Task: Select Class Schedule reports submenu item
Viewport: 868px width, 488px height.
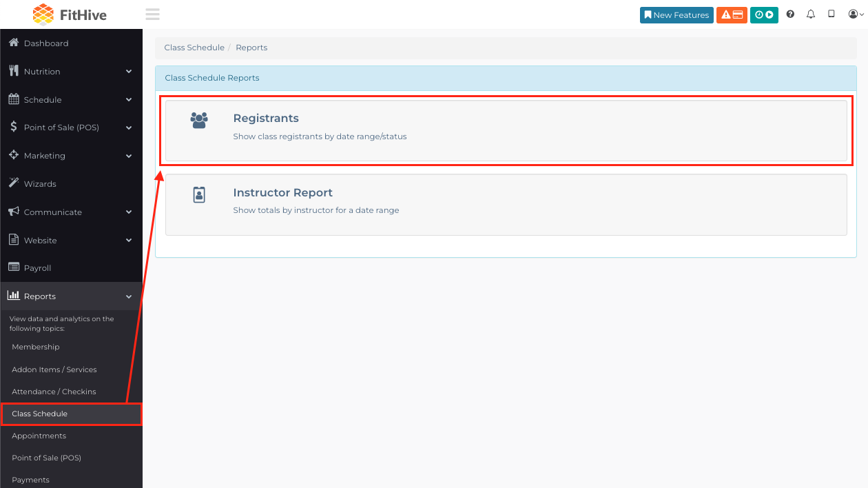Action: tap(71, 414)
